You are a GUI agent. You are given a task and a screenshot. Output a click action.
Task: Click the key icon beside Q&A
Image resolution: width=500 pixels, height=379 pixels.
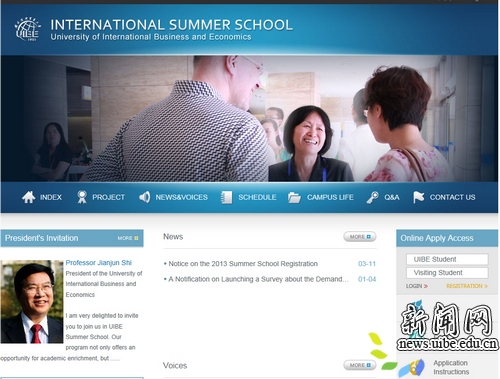(x=373, y=197)
